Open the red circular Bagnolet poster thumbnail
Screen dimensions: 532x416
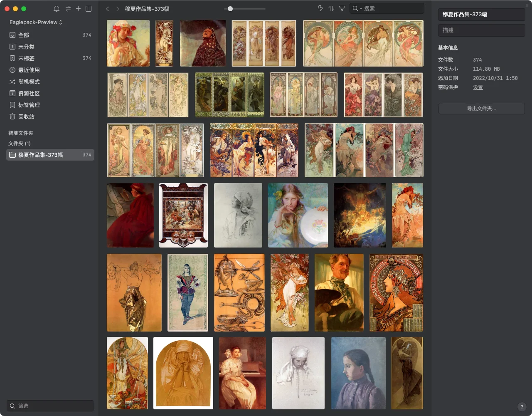[x=397, y=293]
